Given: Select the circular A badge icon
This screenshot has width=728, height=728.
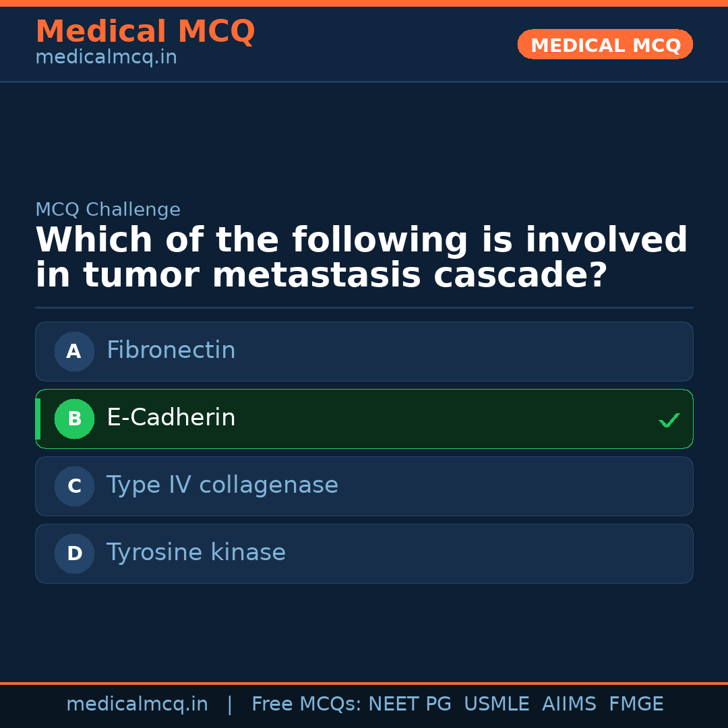Looking at the screenshot, I should pyautogui.click(x=74, y=351).
